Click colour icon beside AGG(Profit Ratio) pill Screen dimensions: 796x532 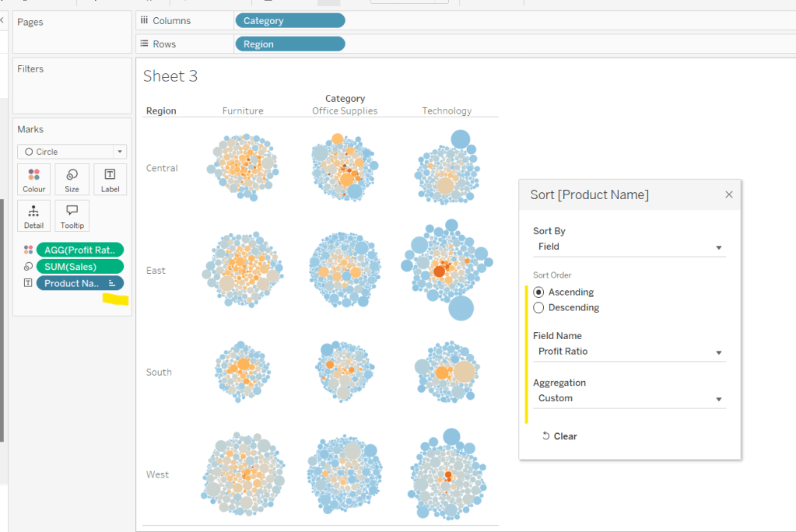pos(29,250)
